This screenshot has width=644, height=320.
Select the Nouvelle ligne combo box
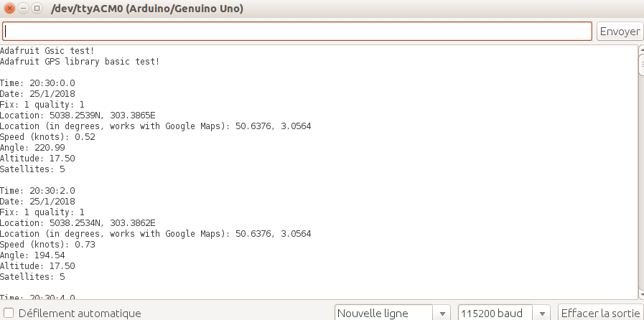click(384, 314)
